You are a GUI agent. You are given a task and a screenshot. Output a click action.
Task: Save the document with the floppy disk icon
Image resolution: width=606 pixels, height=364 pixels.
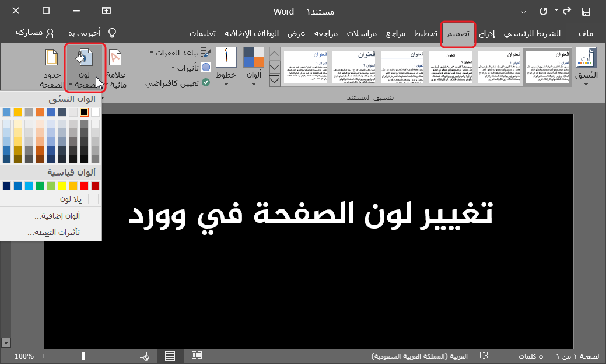coord(586,12)
